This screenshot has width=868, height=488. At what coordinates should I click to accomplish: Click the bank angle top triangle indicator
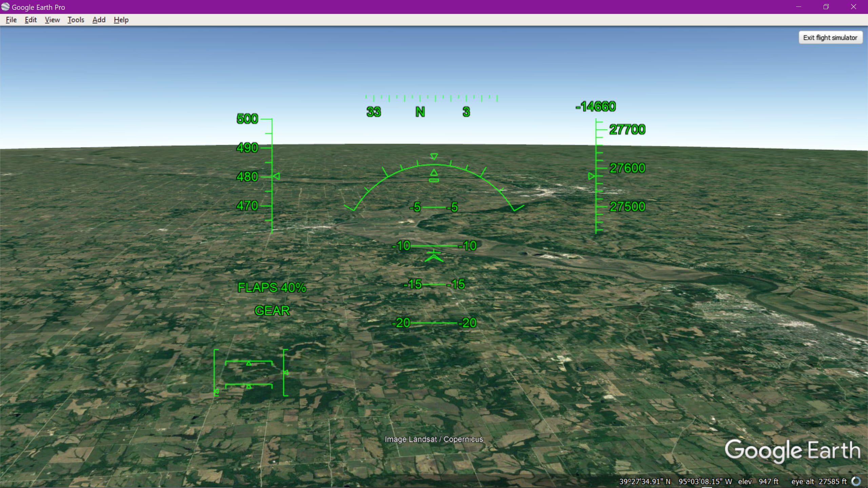coord(434,157)
